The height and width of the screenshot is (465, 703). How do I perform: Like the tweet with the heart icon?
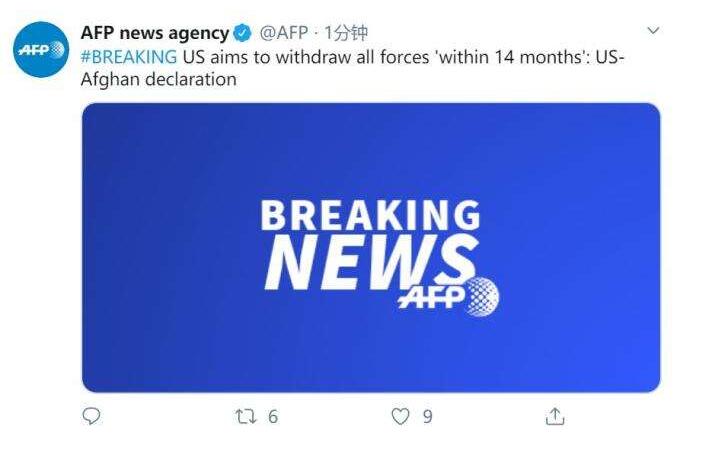[400, 416]
